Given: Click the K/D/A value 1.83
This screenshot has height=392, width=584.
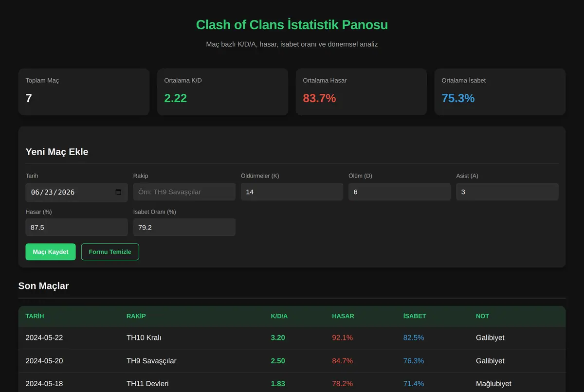Looking at the screenshot, I should [278, 384].
